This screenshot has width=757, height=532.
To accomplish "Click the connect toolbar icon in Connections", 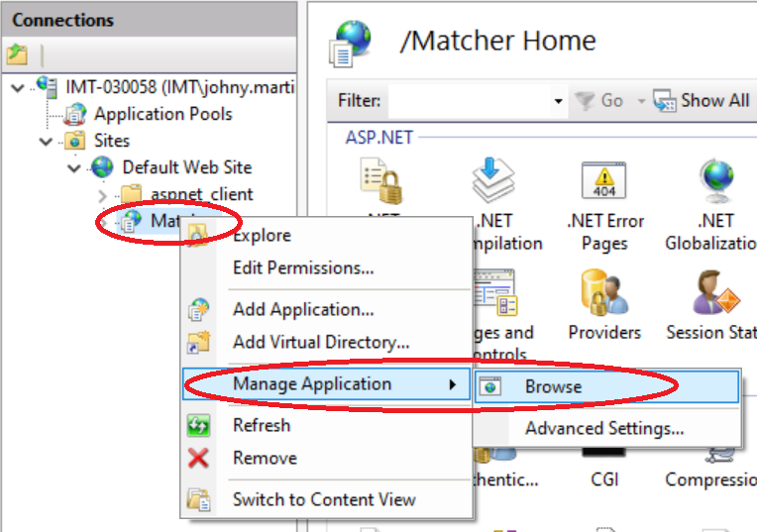I will point(17,54).
